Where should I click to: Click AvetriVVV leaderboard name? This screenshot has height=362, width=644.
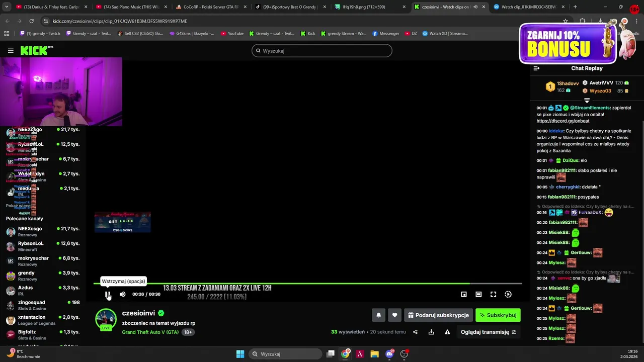(601, 83)
